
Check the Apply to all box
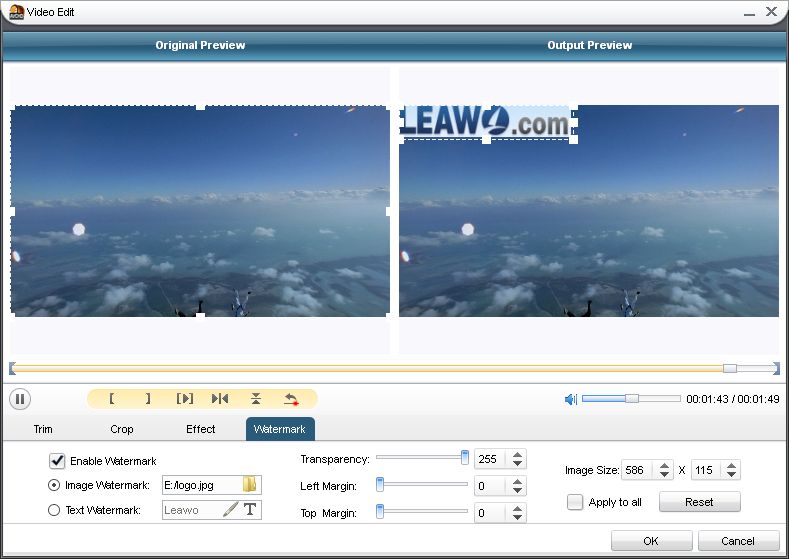[575, 502]
